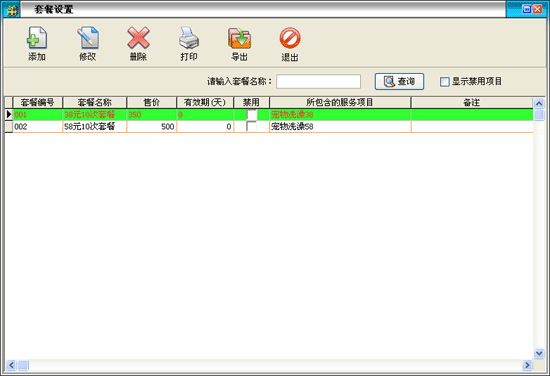
Task: Sort by 套餐编号 column header
Action: point(38,102)
